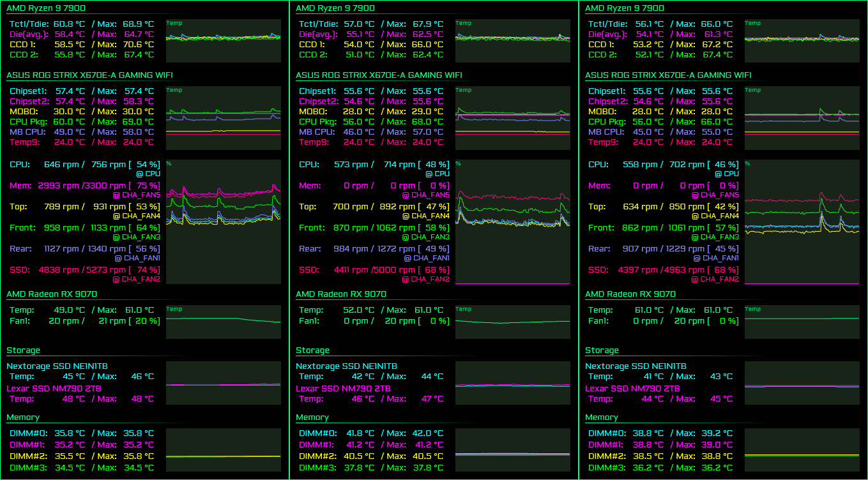Screen dimensions: 868x480
Task: Click the fan graph beside 558 rpm CPU reading
Action: [802, 221]
